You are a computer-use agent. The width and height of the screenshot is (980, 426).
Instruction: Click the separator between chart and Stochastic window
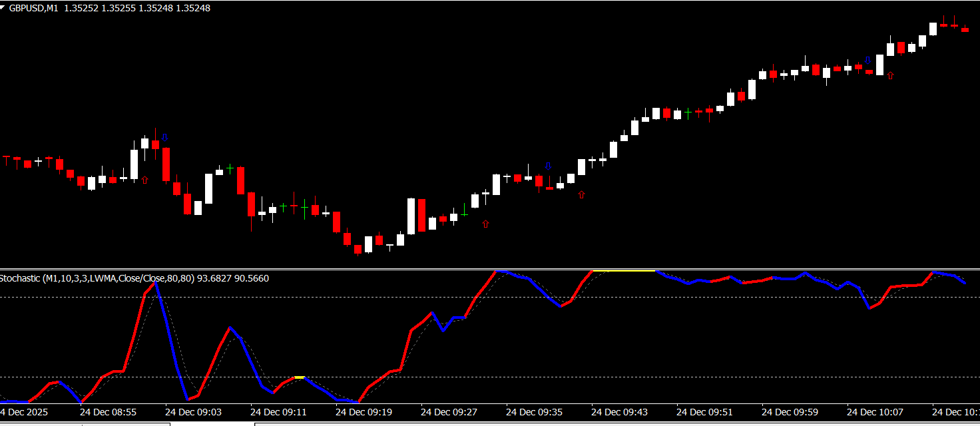(490, 269)
